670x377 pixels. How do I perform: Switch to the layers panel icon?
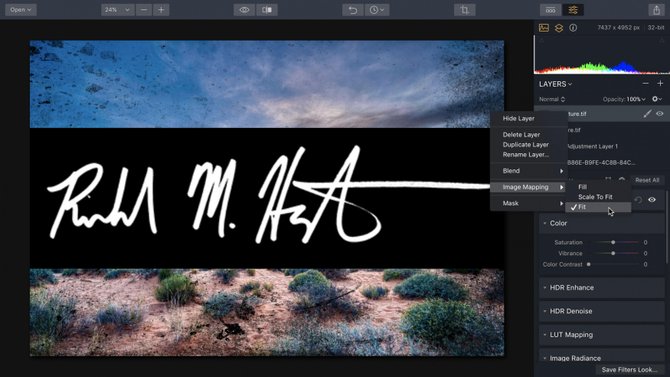tap(558, 28)
